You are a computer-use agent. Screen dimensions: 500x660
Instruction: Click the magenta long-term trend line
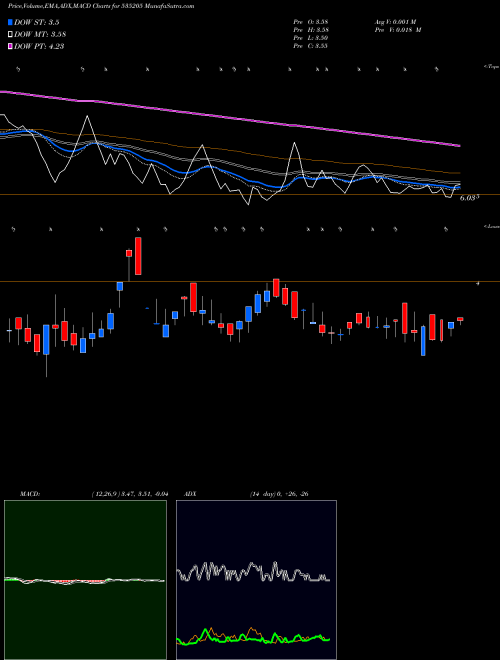tap(230, 117)
